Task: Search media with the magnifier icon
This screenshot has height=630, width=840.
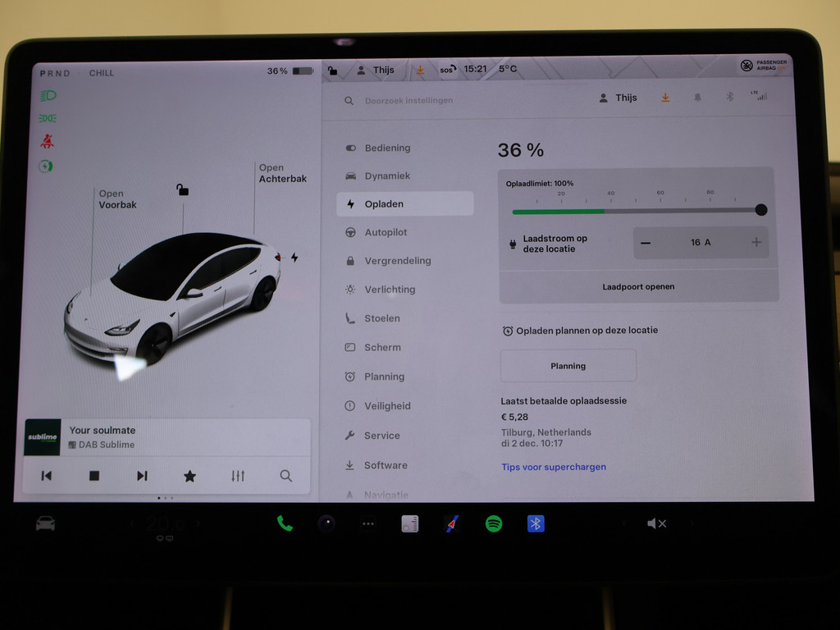Action: tap(285, 476)
